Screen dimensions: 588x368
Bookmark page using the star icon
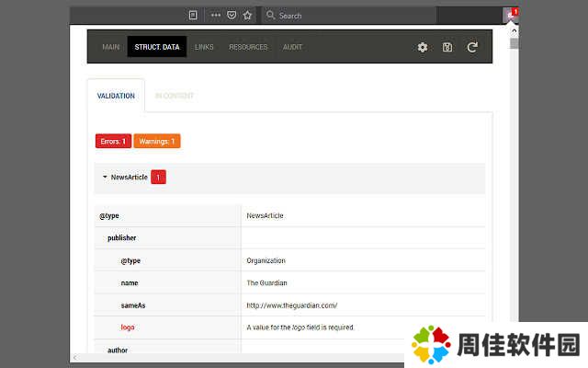point(247,16)
